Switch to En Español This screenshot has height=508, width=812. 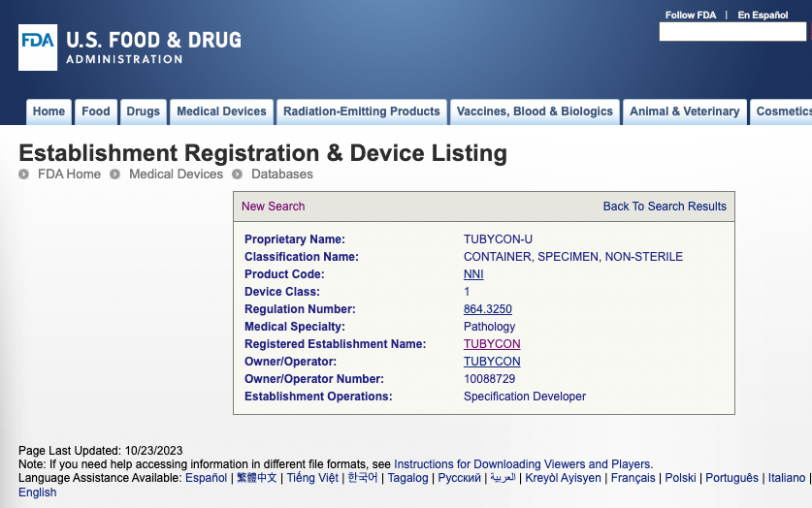tap(763, 15)
